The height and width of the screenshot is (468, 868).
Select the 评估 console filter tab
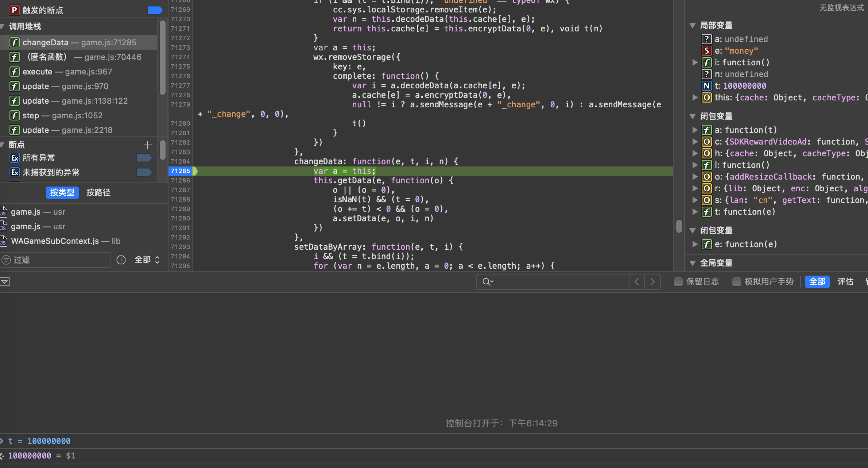pos(845,281)
